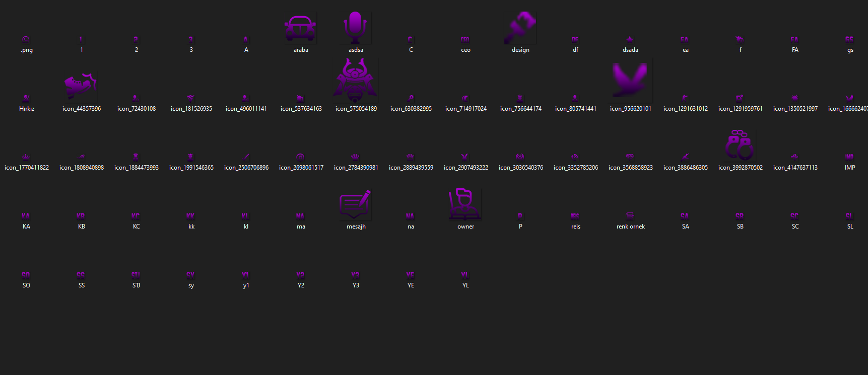
Task: Select the STJ file icon
Action: (136, 275)
